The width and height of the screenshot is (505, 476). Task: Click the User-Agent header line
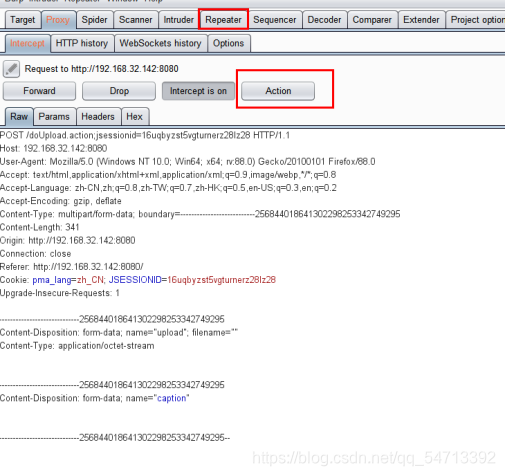click(188, 162)
